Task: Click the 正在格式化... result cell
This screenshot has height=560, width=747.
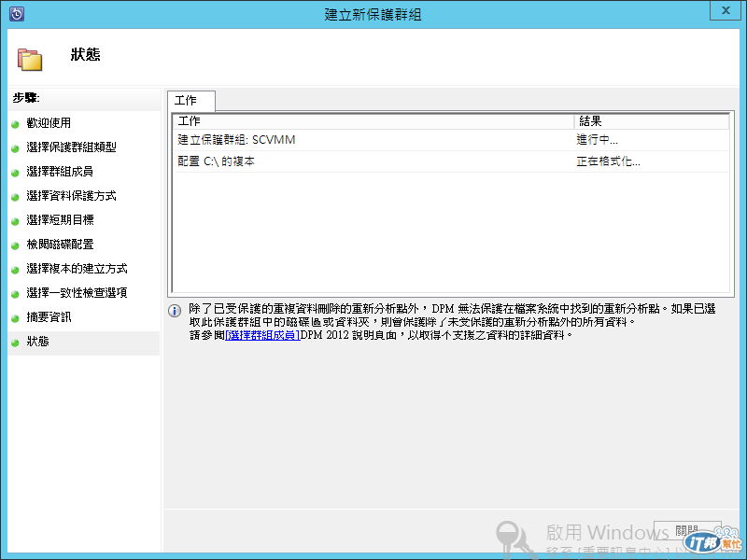Action: pos(609,161)
